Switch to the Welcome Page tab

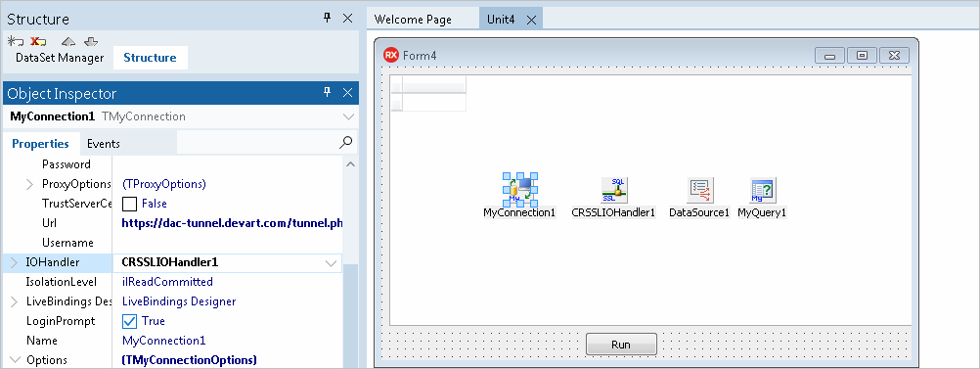click(x=413, y=20)
